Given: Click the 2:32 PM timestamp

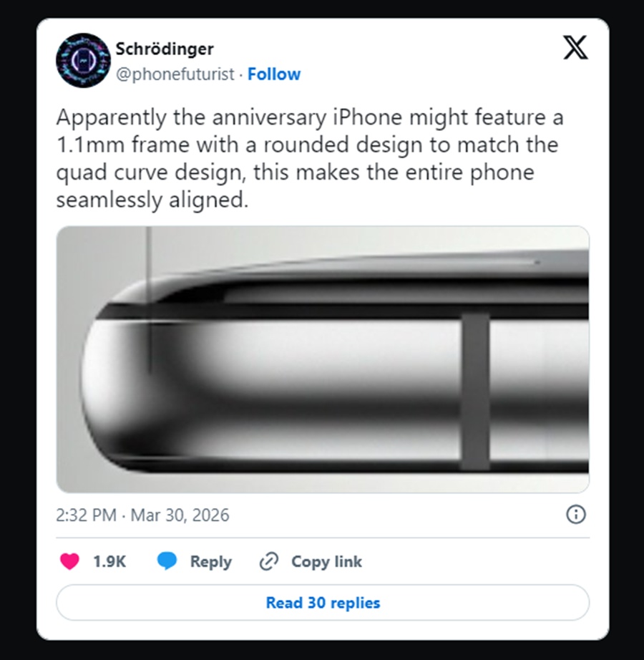Looking at the screenshot, I should [x=87, y=515].
